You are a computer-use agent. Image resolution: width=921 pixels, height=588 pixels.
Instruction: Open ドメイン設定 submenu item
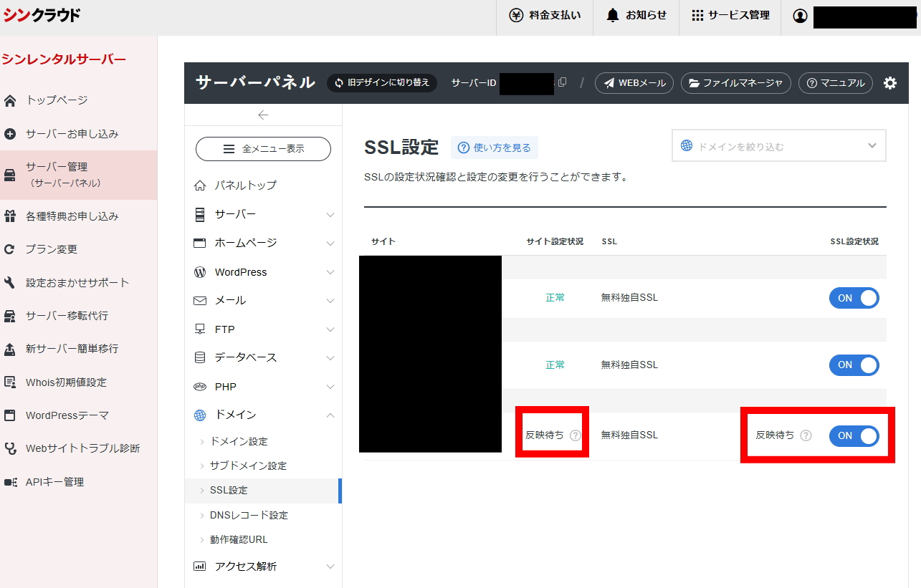[239, 441]
